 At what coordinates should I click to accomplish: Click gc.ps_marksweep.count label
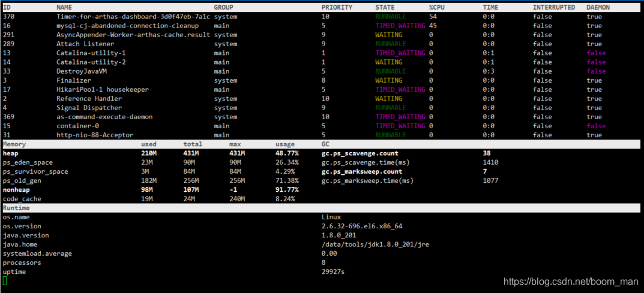pyautogui.click(x=362, y=171)
